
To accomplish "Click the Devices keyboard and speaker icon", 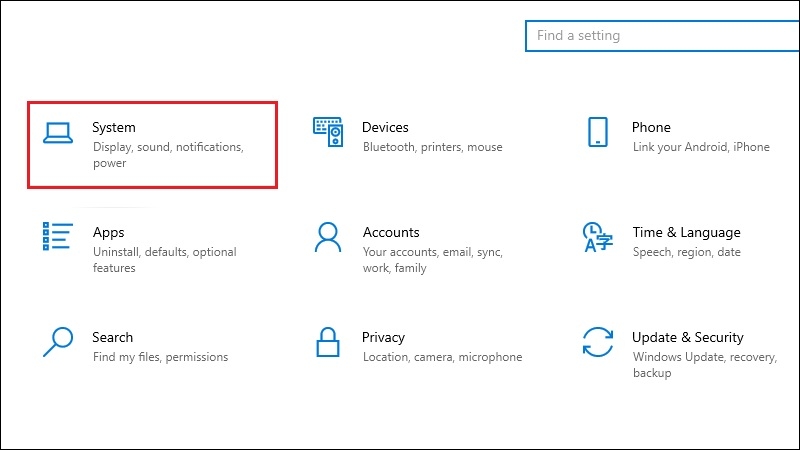I will click(328, 132).
